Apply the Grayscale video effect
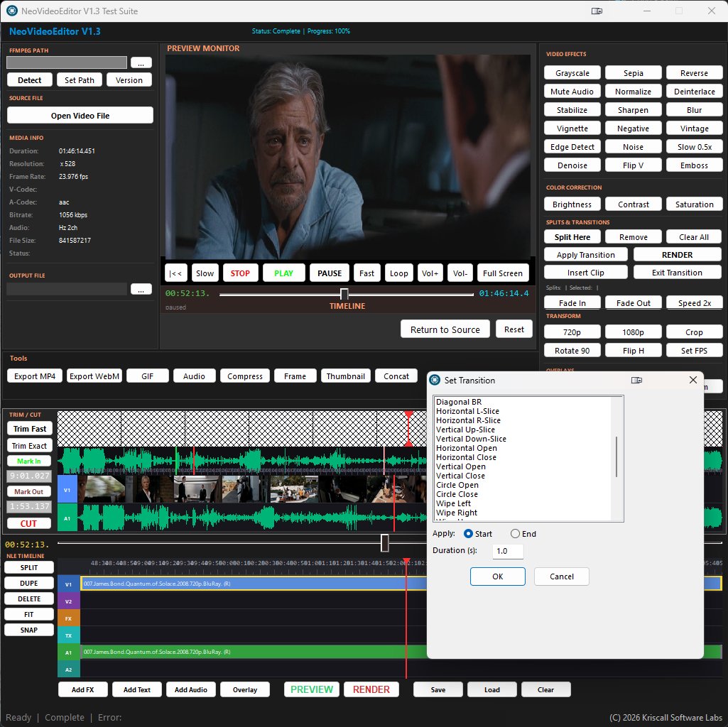728x727 pixels. coord(572,73)
